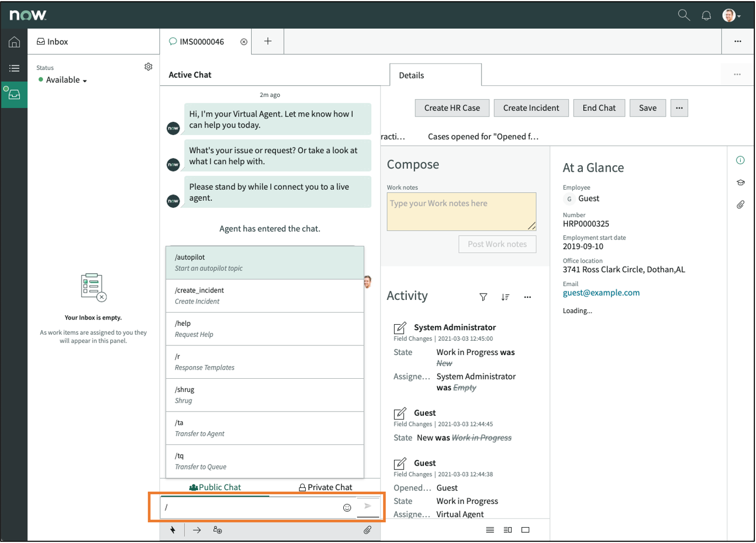Image resolution: width=756 pixels, height=543 pixels.
Task: Open Activity ellipsis options
Action: coord(527,297)
